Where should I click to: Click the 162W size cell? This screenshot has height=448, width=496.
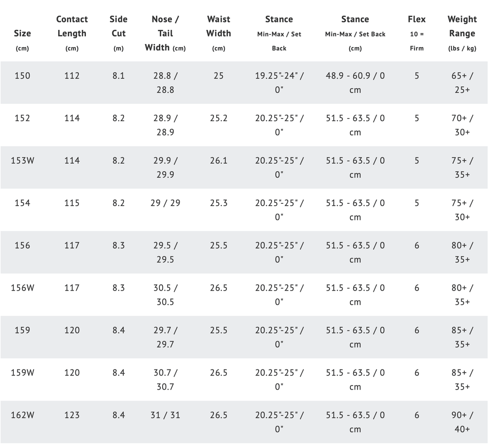[22, 415]
